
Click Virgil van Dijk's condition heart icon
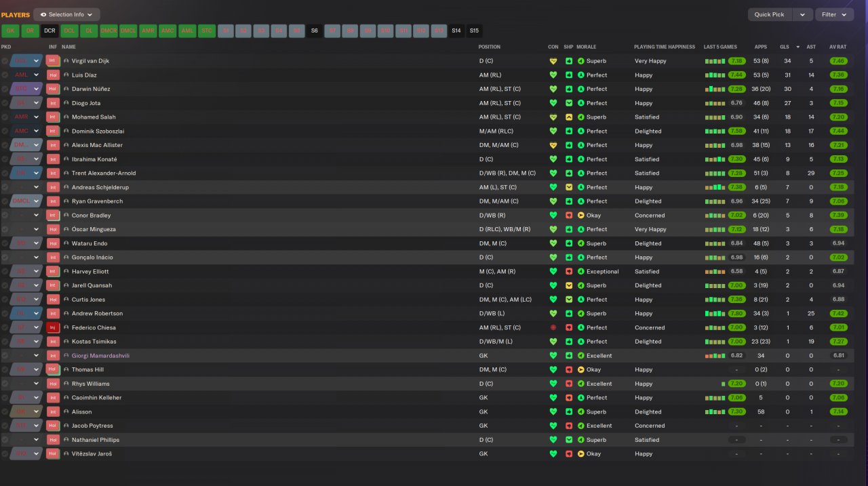553,61
